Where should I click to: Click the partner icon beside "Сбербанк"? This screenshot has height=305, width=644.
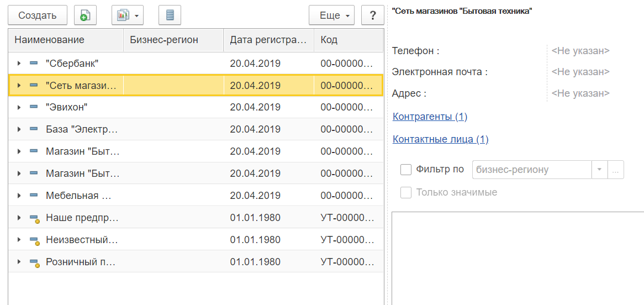[34, 64]
